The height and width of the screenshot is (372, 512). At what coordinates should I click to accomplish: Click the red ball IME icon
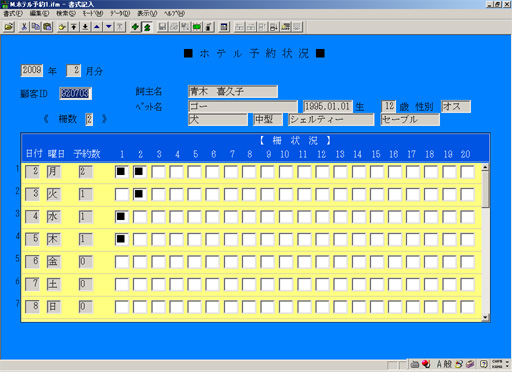tap(426, 364)
